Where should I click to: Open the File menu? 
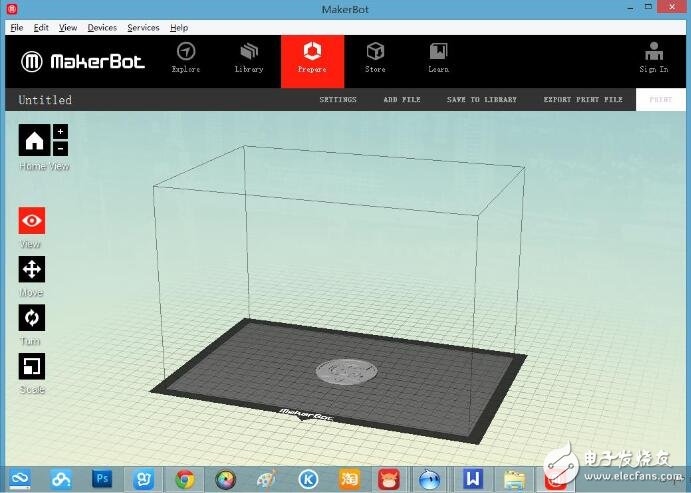(x=16, y=28)
